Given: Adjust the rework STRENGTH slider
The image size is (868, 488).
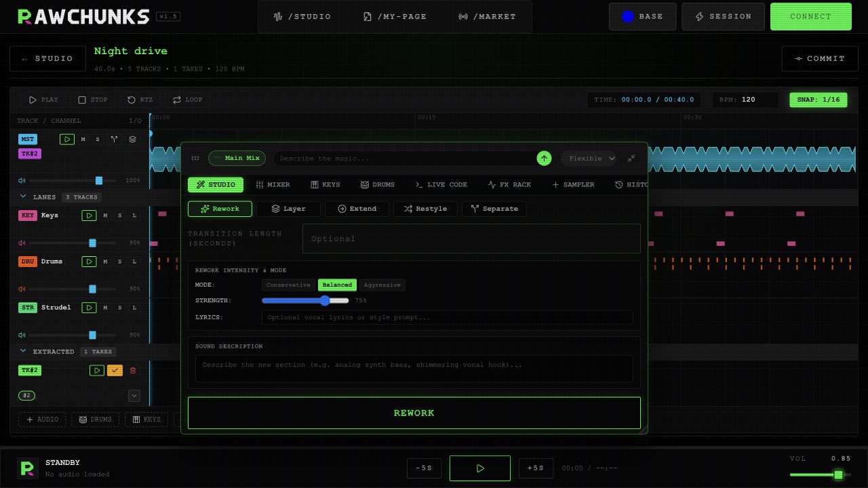Looking at the screenshot, I should point(305,300).
